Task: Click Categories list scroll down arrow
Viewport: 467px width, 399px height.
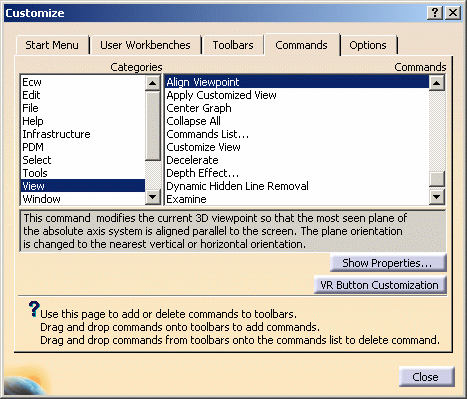Action: [x=153, y=197]
